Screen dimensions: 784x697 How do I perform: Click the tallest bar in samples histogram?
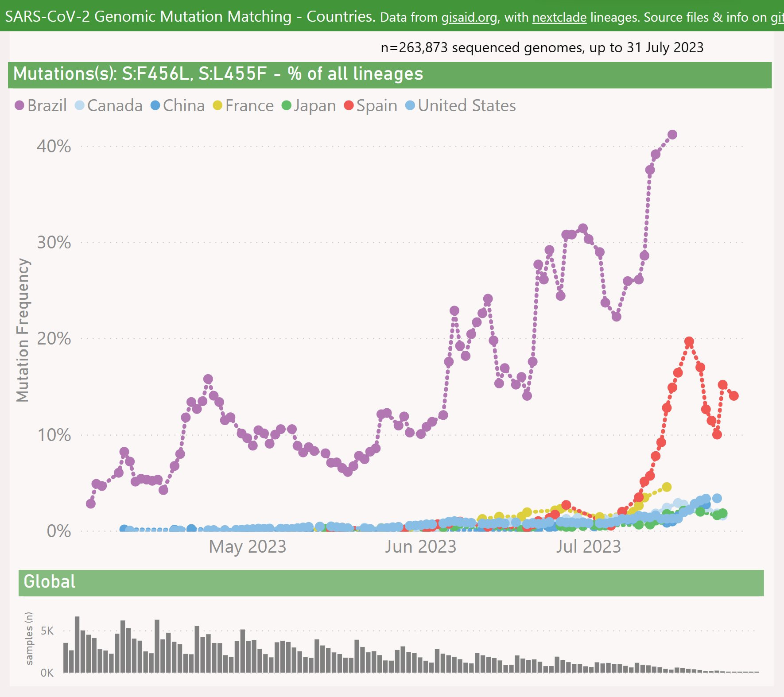click(77, 644)
